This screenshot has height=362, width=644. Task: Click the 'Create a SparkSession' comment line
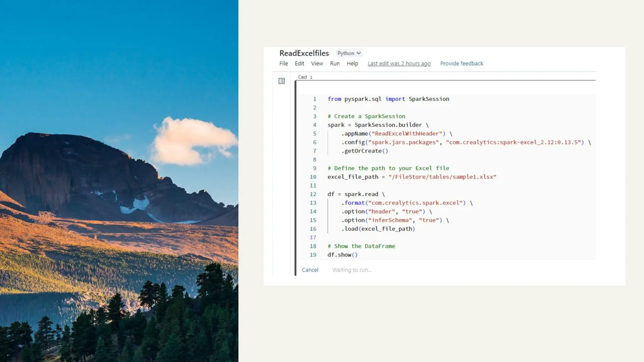366,116
